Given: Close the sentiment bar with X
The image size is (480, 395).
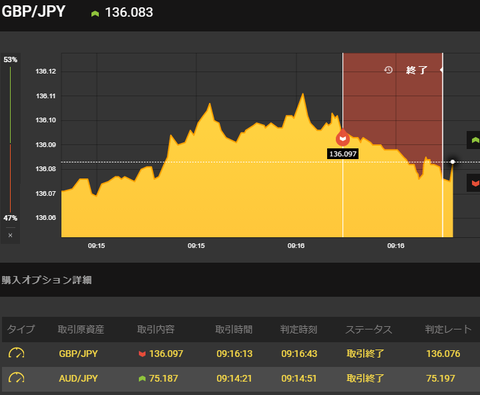Looking at the screenshot, I should [x=10, y=235].
